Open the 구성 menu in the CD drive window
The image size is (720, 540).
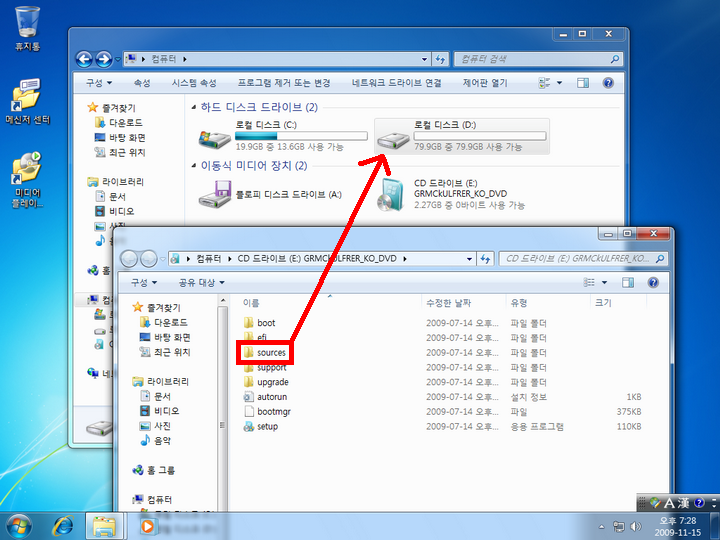pos(144,282)
